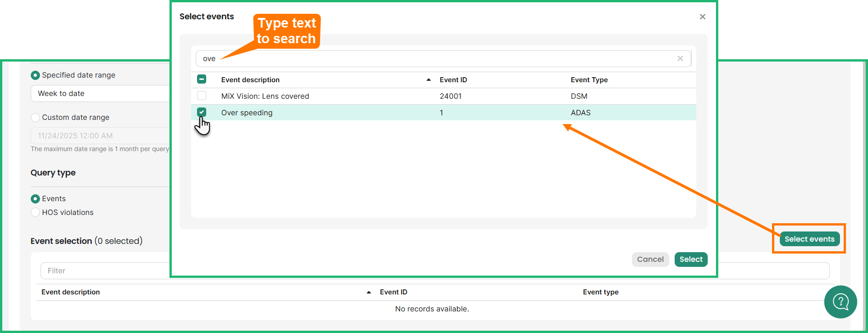
Task: Sort lower table by Event description arrow
Action: tap(368, 292)
